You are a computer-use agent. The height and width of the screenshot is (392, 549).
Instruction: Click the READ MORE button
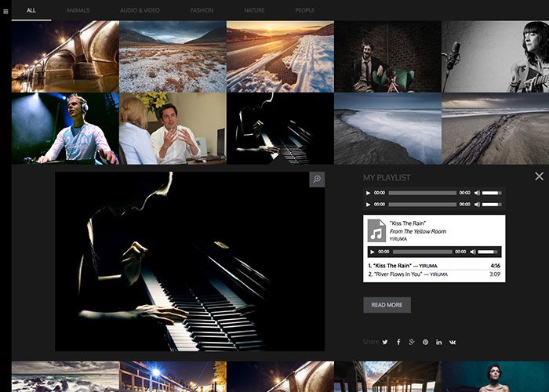pyautogui.click(x=387, y=305)
